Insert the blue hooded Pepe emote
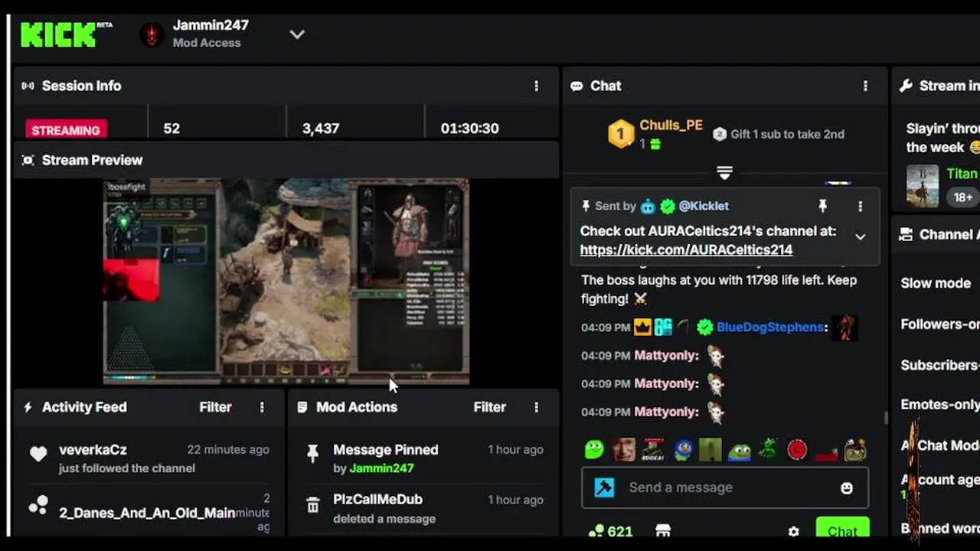 point(682,449)
